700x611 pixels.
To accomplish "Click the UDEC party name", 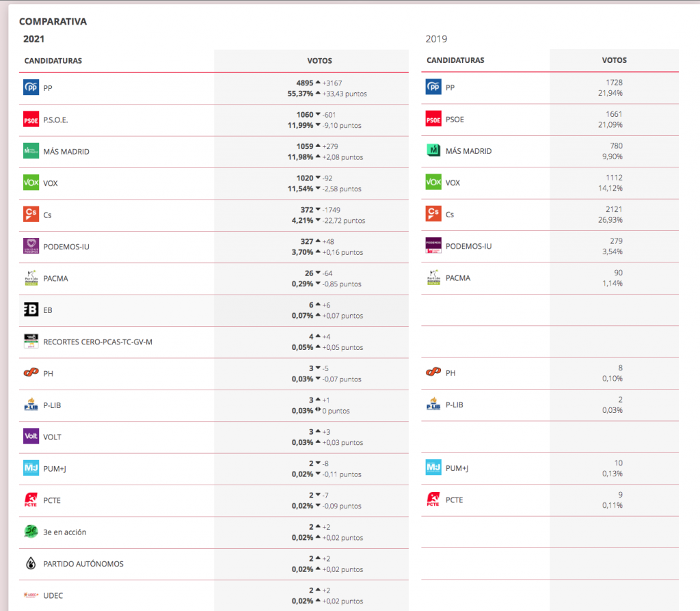I will (53, 595).
